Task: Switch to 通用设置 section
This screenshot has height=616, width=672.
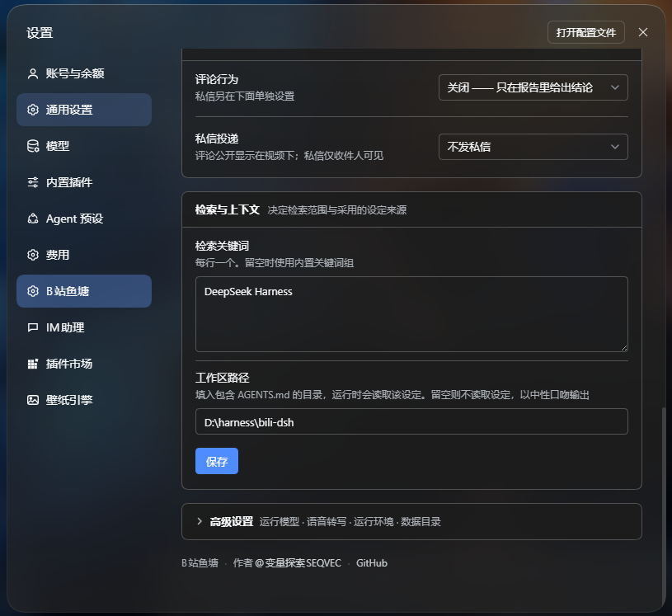Action: pos(84,110)
